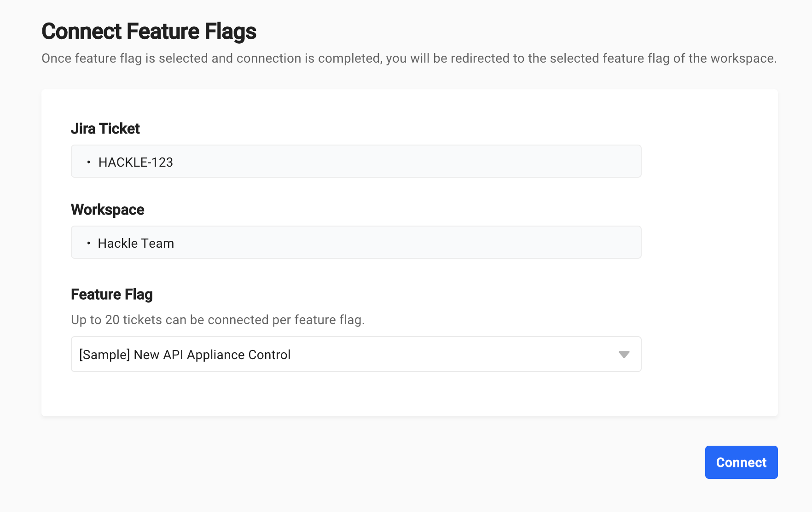Click empty space inside the Workspace field
Screen dimensions: 812x512
pos(405,243)
